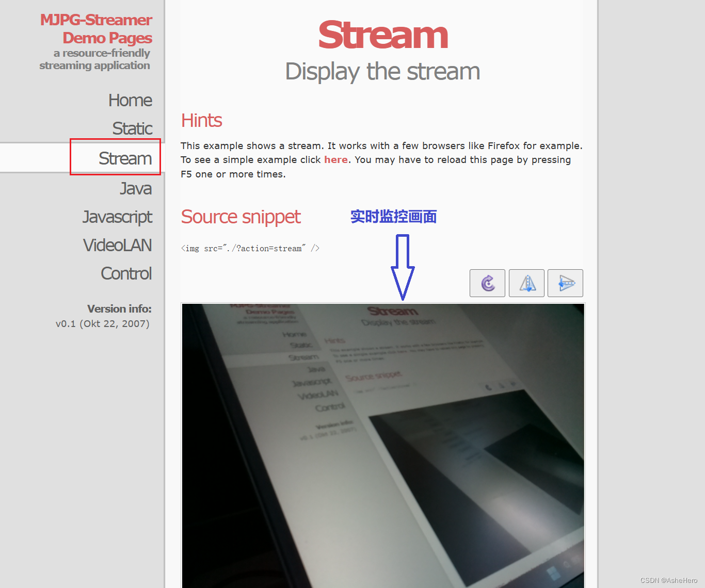The height and width of the screenshot is (588, 705).
Task: Open the VideoLAN page
Action: (x=118, y=245)
